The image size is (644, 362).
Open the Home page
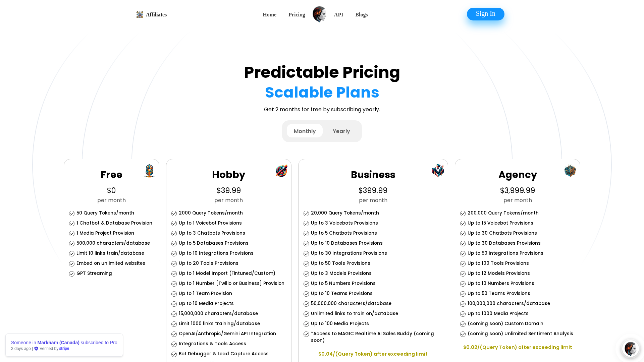[x=269, y=15]
